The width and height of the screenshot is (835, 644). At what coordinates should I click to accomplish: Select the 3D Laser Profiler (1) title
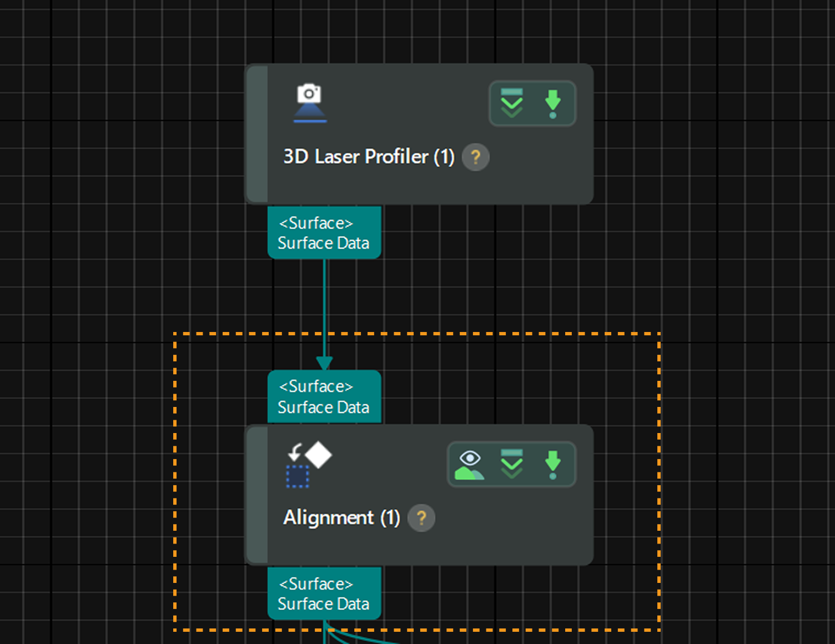pyautogui.click(x=369, y=157)
